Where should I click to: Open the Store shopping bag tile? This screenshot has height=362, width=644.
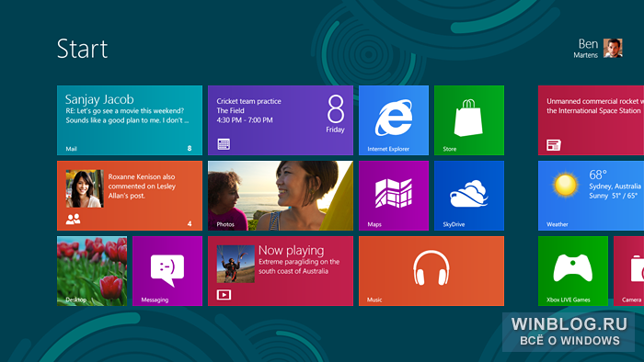tap(469, 120)
